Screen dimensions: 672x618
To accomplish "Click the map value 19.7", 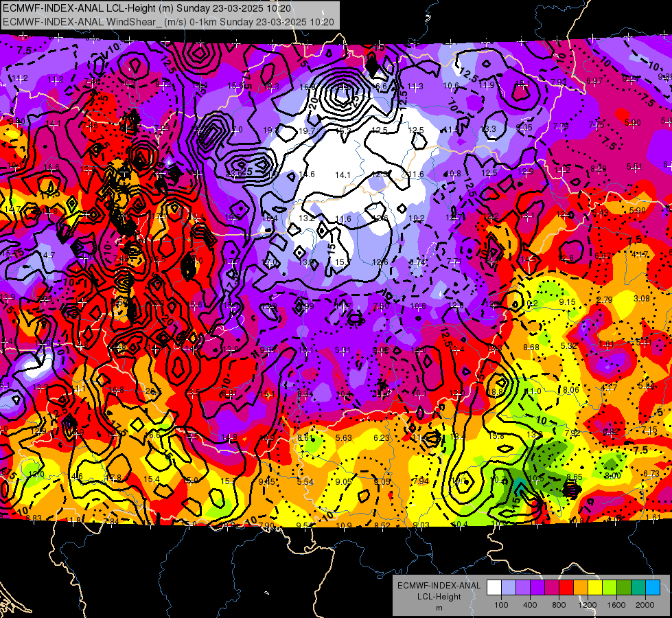I will [307, 130].
